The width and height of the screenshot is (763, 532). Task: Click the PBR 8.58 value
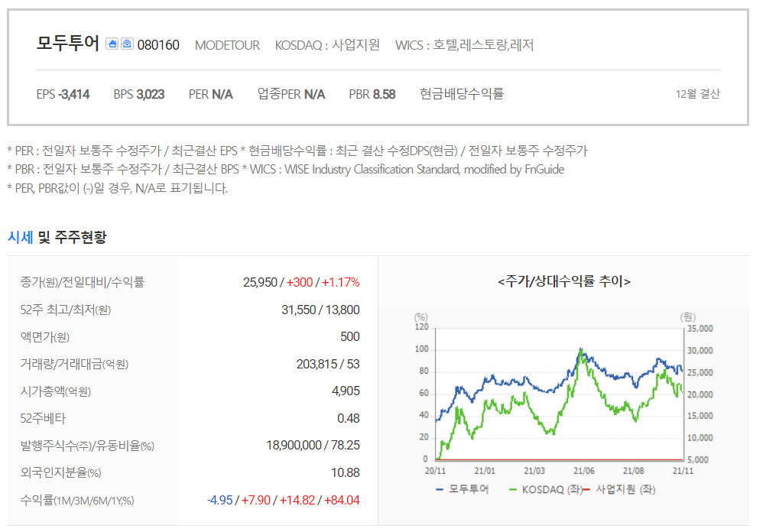pyautogui.click(x=372, y=94)
